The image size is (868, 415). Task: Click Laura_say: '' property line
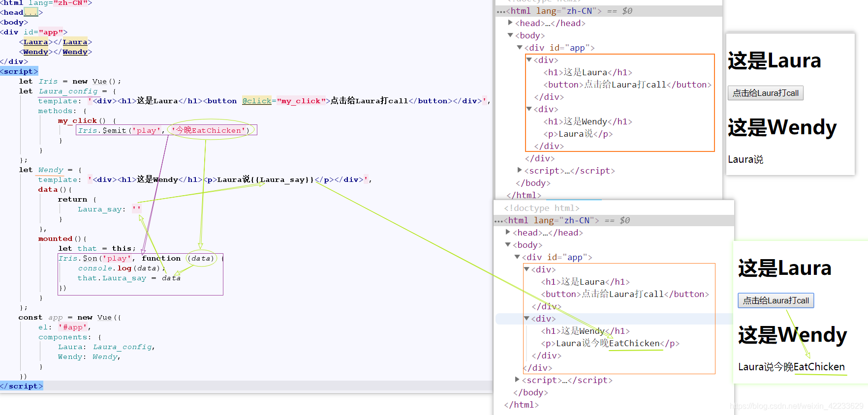click(x=109, y=209)
